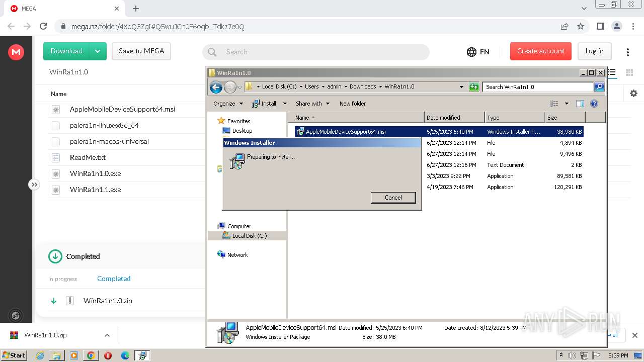Image resolution: width=644 pixels, height=362 pixels.
Task: Expand the MEGA Download options arrow
Action: (98, 51)
